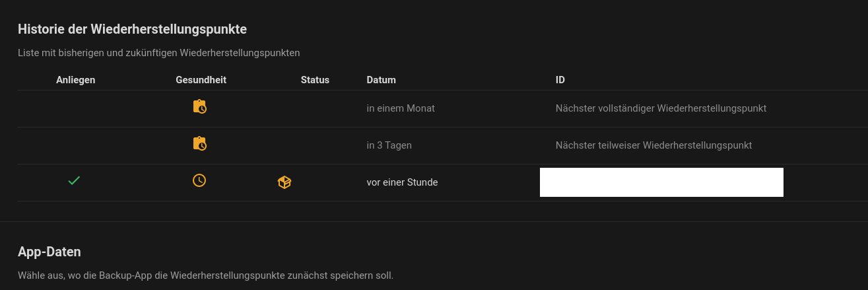Click the white redacted ID field

(x=661, y=182)
